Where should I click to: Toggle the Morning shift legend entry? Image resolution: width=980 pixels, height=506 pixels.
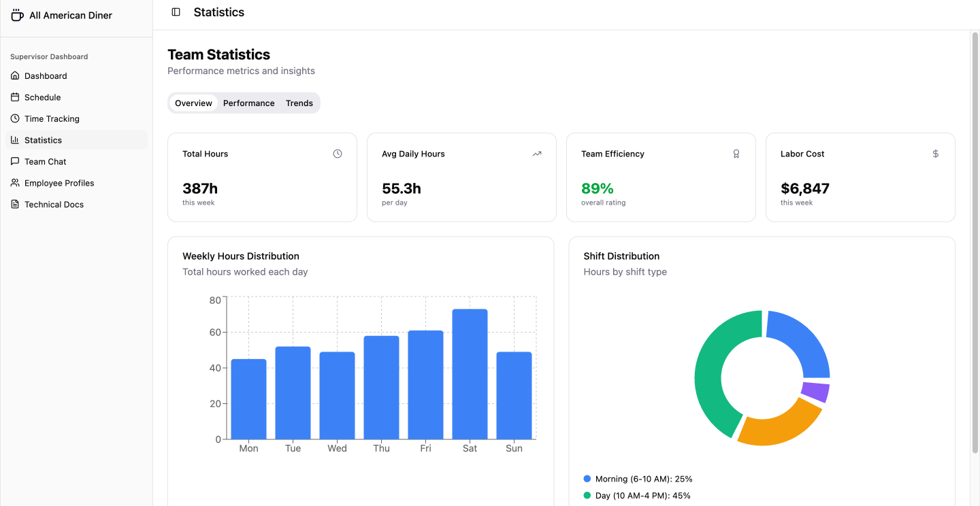[x=637, y=479]
